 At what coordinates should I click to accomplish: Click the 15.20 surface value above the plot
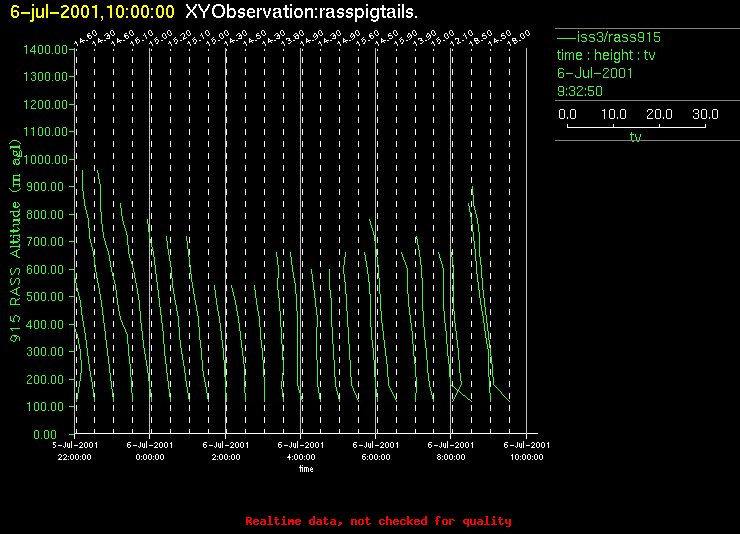[181, 37]
